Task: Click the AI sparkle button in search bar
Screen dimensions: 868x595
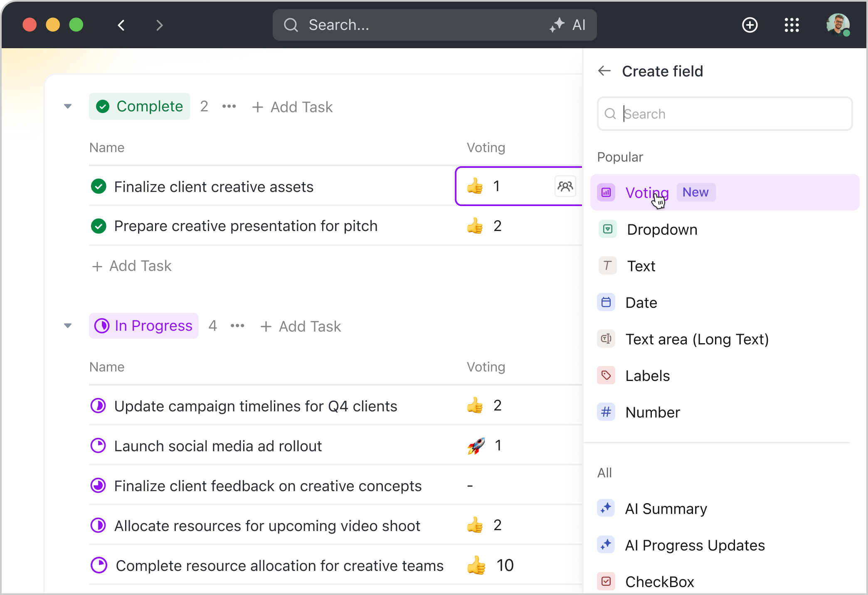Action: [567, 25]
